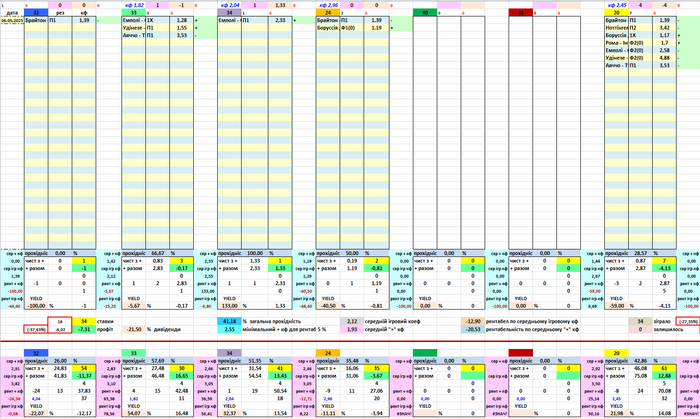Click YIELD value 21,98
This screenshot has width=700, height=419.
pyautogui.click(x=617, y=414)
